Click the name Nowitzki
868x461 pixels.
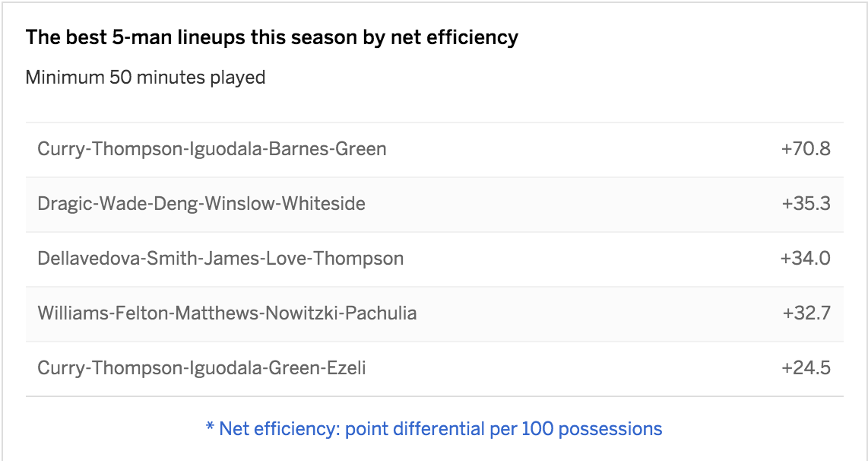point(302,313)
